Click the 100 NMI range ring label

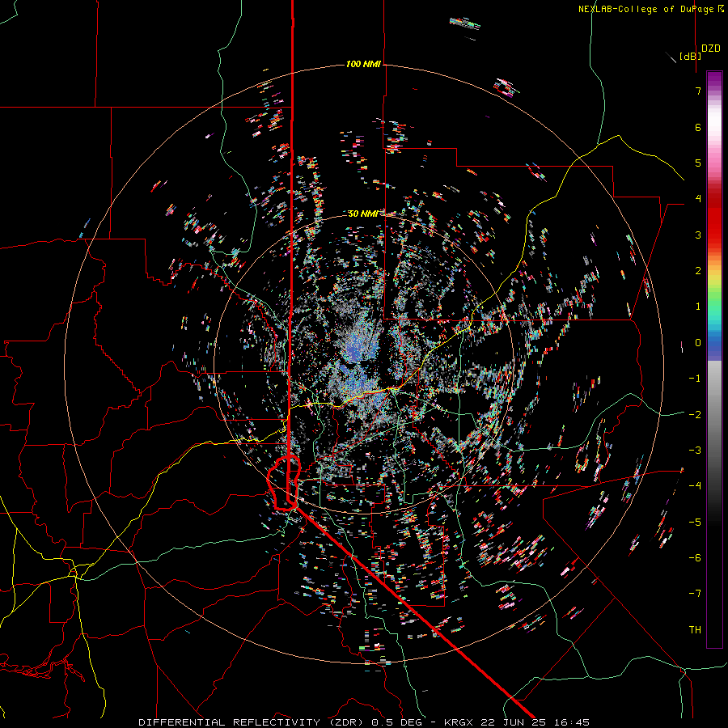point(363,64)
